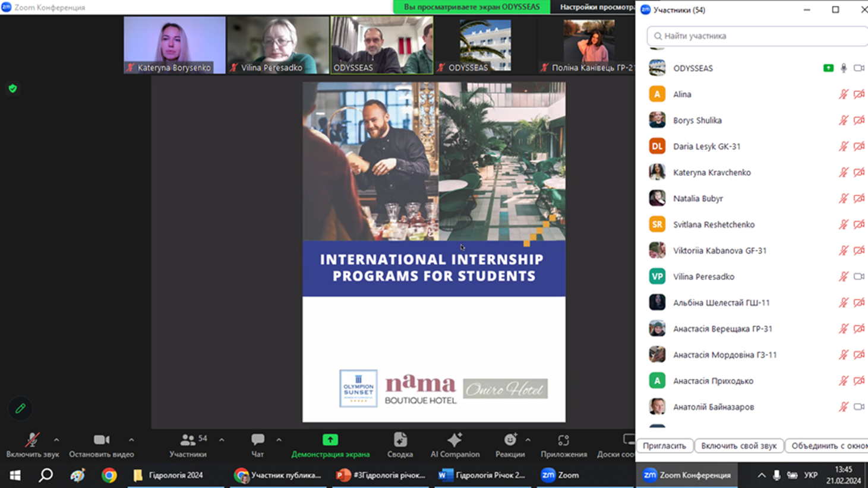The width and height of the screenshot is (868, 488).
Task: Expand video options arrow beside camera
Action: pos(131,440)
